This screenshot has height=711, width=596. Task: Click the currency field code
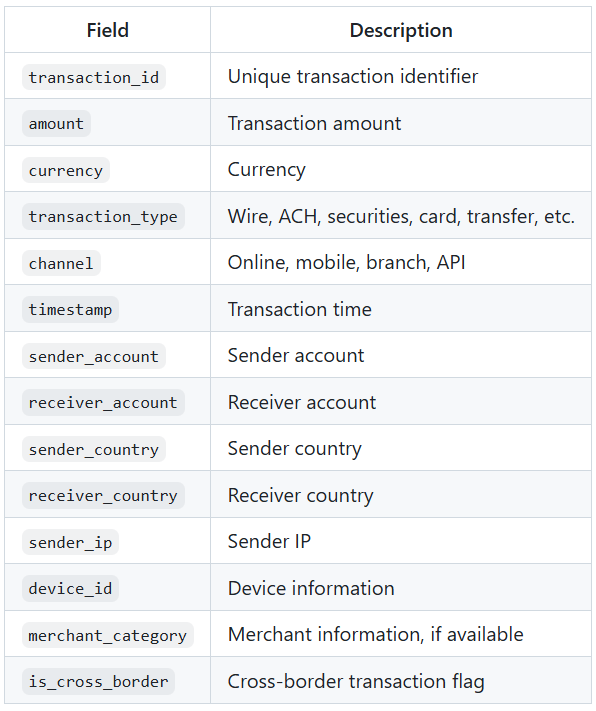pos(66,170)
